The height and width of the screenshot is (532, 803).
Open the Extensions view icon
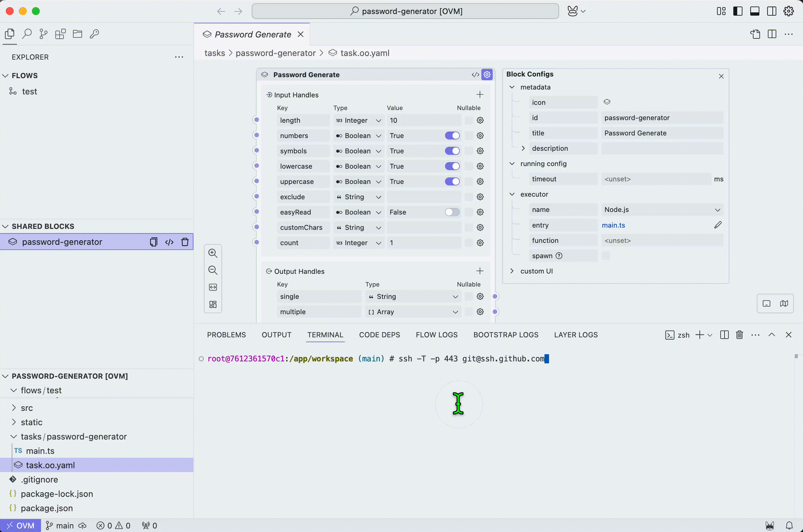(60, 34)
